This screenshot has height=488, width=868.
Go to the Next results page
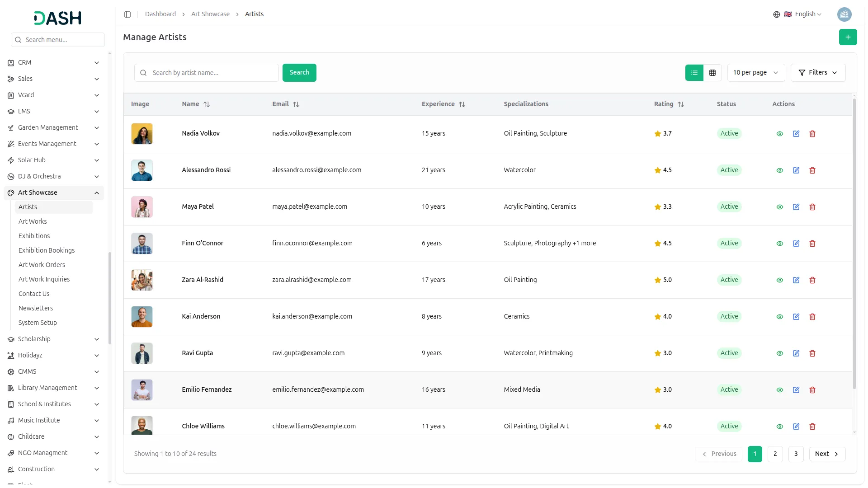(827, 454)
